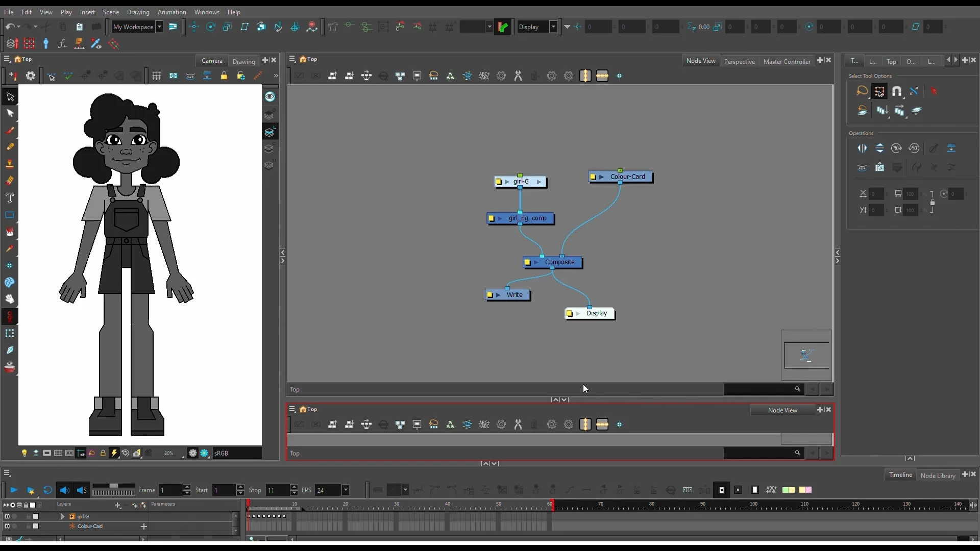Image resolution: width=980 pixels, height=551 pixels.
Task: Select the Rig tool in the toolbar
Action: pyautogui.click(x=10, y=316)
